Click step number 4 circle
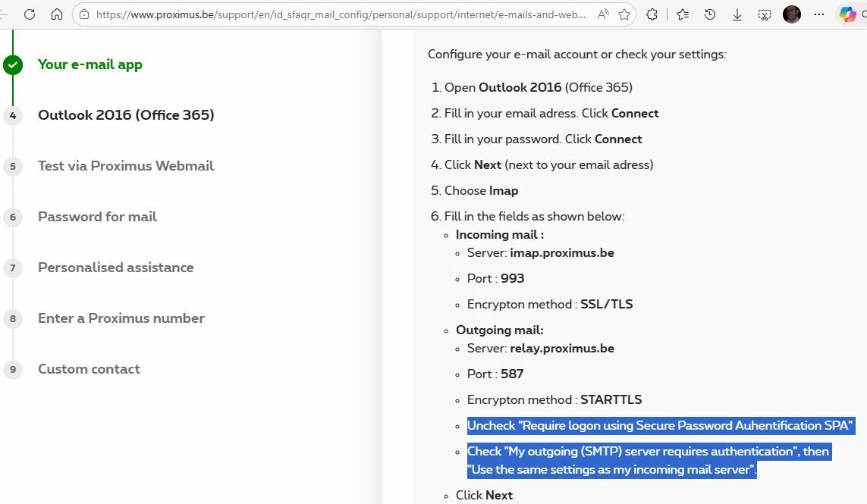Viewport: 867px width, 504px height. tap(13, 115)
